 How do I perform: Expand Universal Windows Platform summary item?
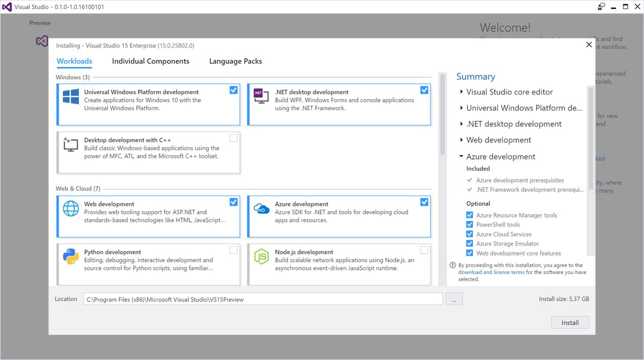click(x=461, y=108)
